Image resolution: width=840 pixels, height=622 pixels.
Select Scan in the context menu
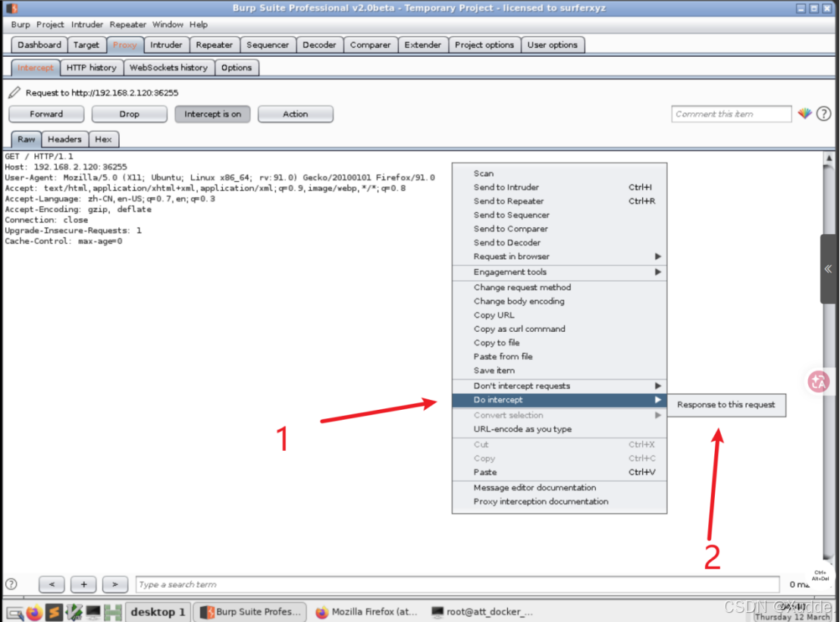click(559, 173)
